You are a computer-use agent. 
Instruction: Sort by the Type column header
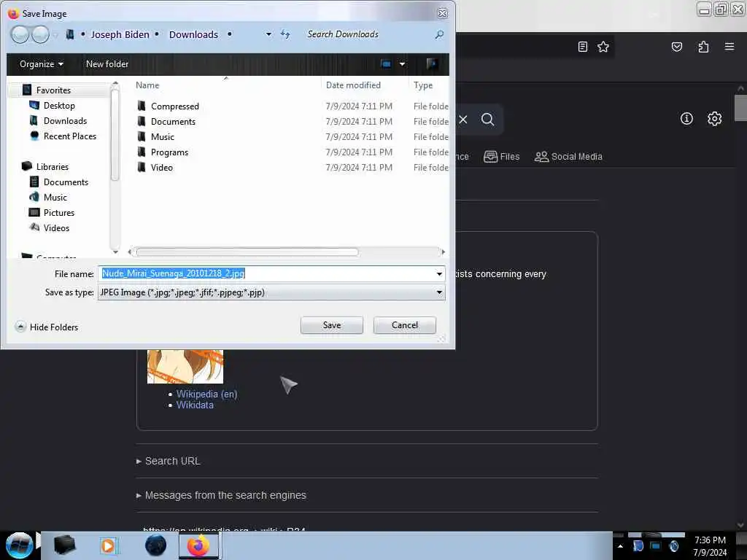[x=423, y=85]
